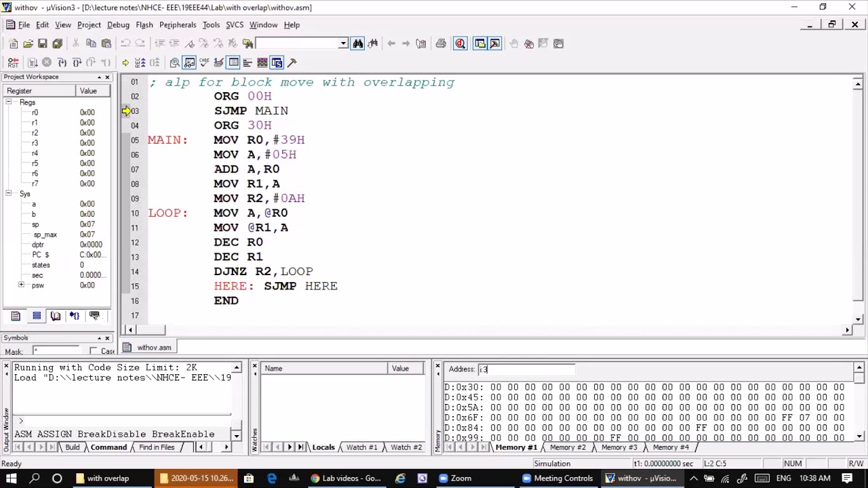Viewport: 868px width, 488px height.
Task: Open the SVCS menu
Action: pos(235,25)
